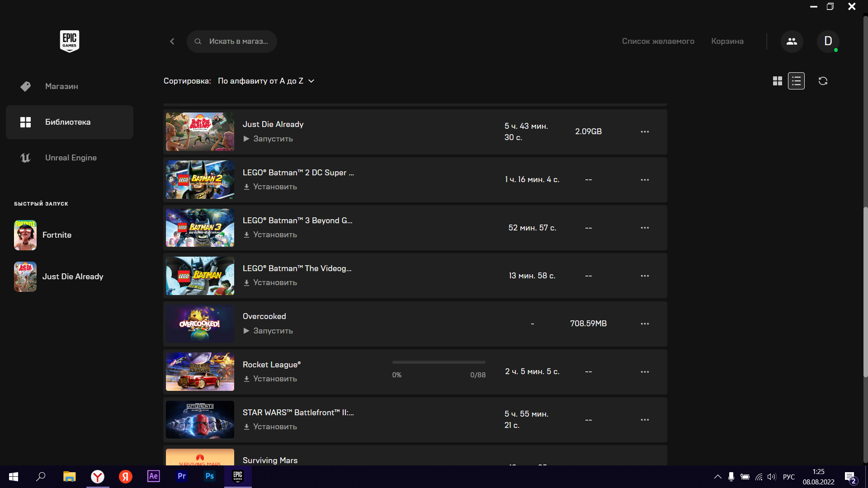Screen dimensions: 868x488
Task: Click Rocket League download progress bar
Action: (439, 362)
